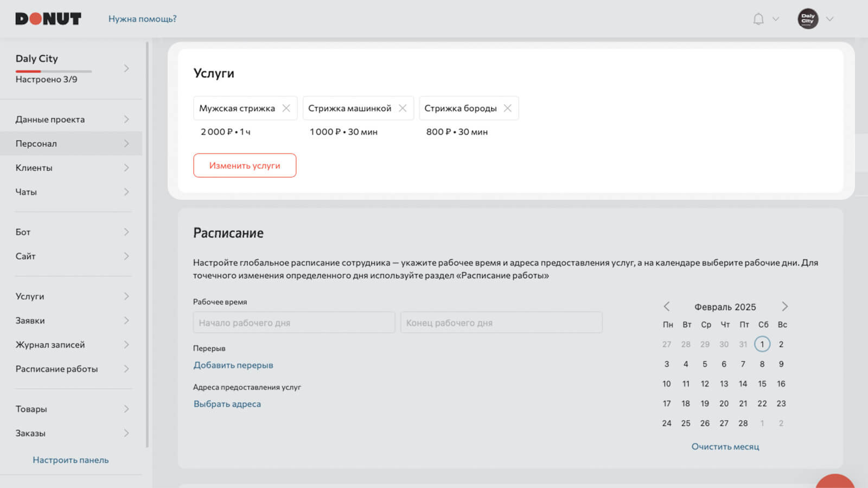Click the Февраль 2025 month title
The height and width of the screenshot is (488, 868).
(x=725, y=307)
